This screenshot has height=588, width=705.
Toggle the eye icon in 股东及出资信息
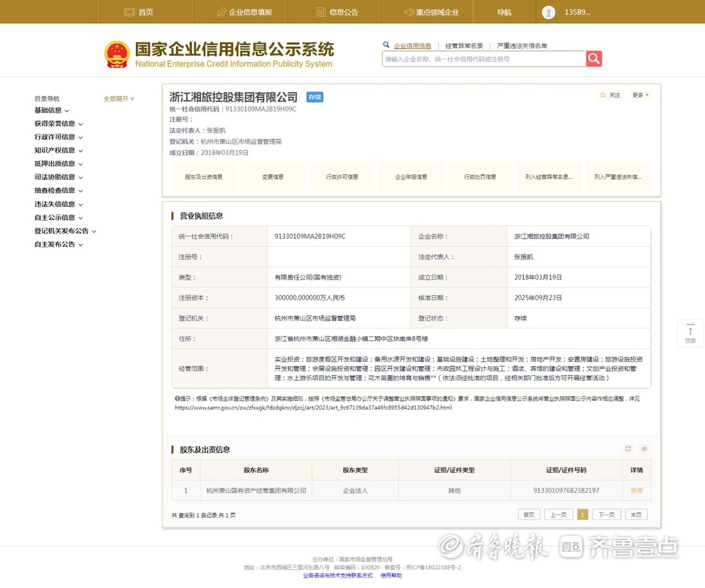[644, 448]
